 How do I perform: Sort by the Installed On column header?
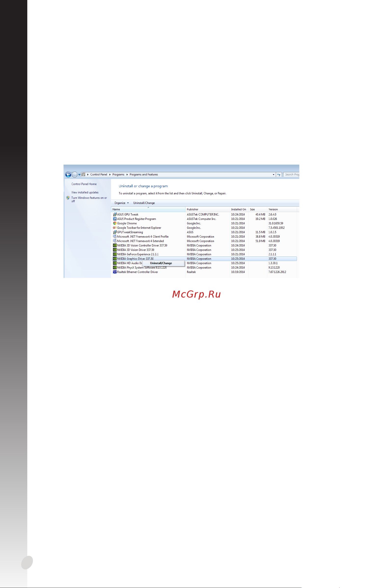[239, 209]
